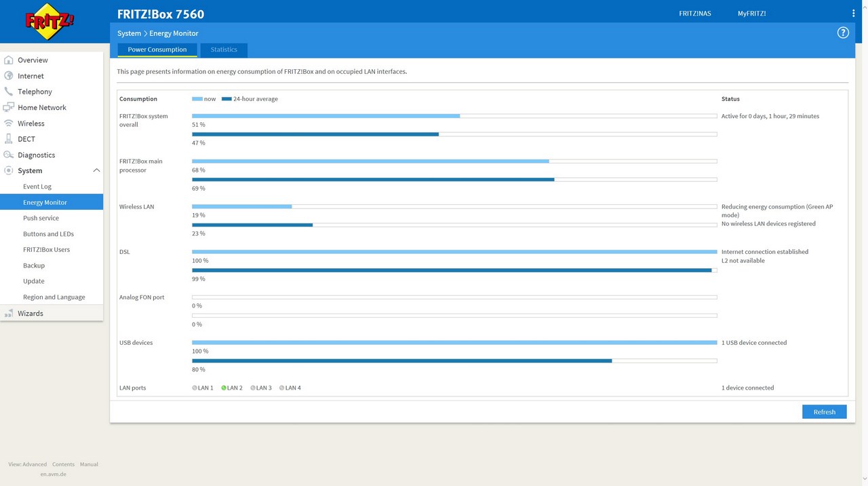Click the LAN 3 port indicator
Screen dimensions: 868x486
pos(253,388)
